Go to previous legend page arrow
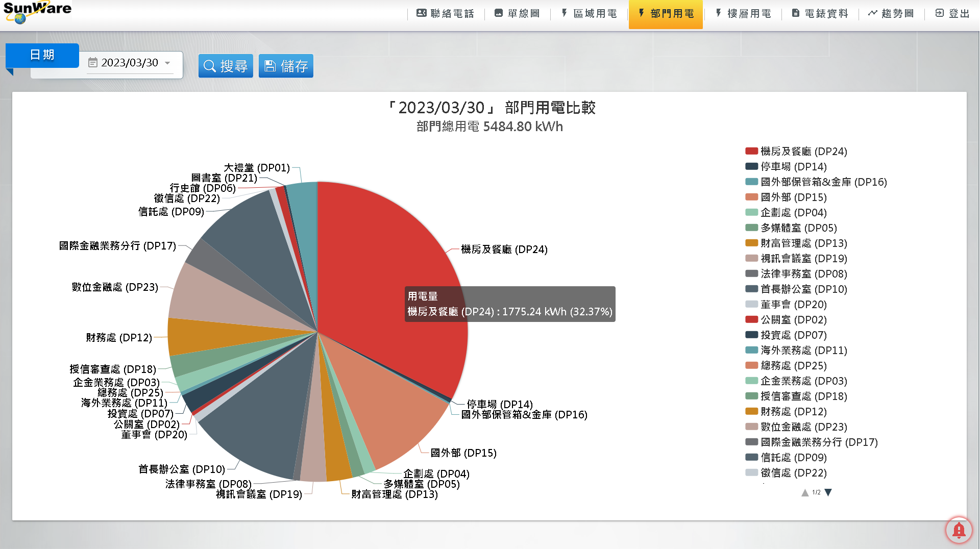980x549 pixels. (x=805, y=492)
